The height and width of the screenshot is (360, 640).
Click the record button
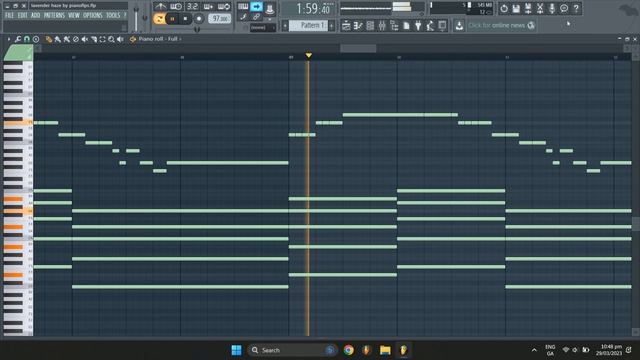point(199,19)
